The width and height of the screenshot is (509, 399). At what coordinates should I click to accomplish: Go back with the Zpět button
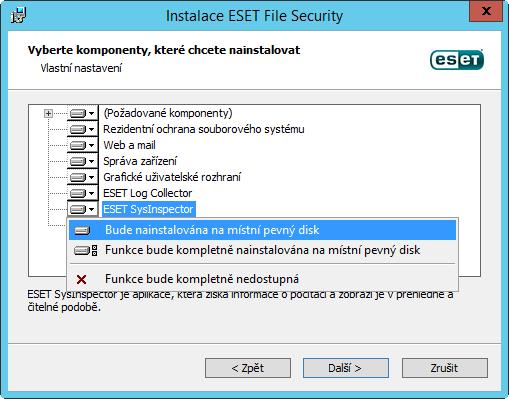[248, 368]
